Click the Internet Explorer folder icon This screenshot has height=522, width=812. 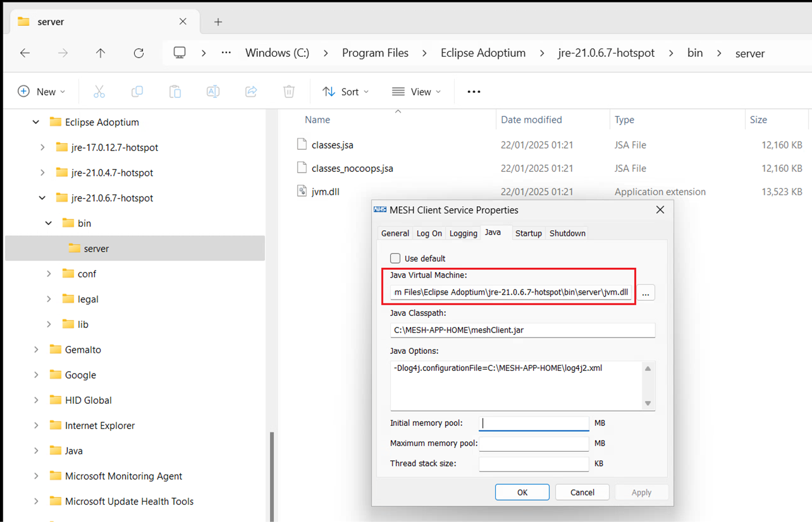[x=56, y=425]
